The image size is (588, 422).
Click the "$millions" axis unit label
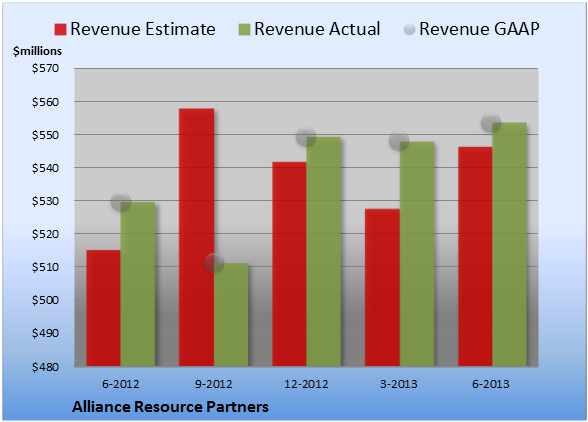(x=38, y=51)
